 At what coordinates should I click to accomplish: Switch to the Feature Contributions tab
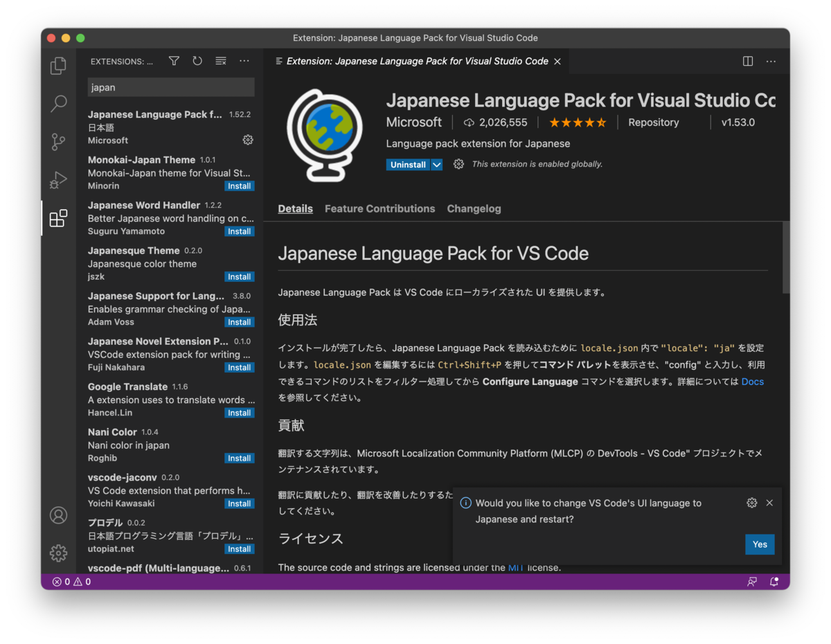(379, 208)
